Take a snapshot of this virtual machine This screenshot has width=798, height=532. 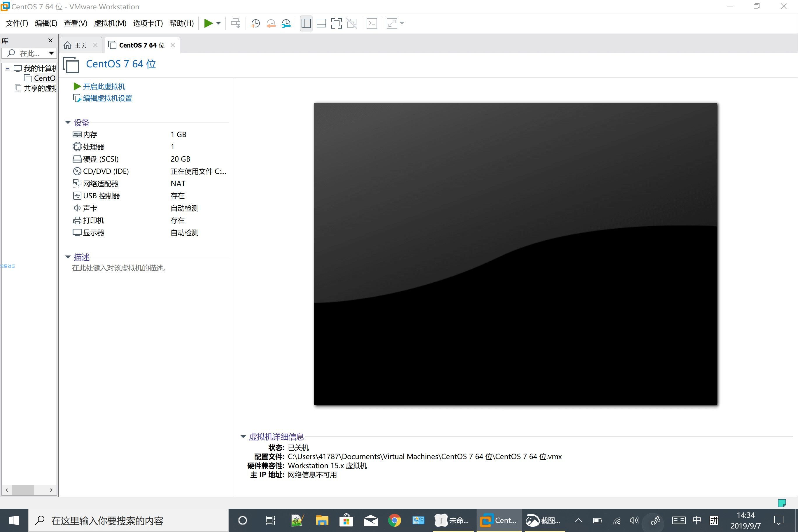click(x=255, y=23)
